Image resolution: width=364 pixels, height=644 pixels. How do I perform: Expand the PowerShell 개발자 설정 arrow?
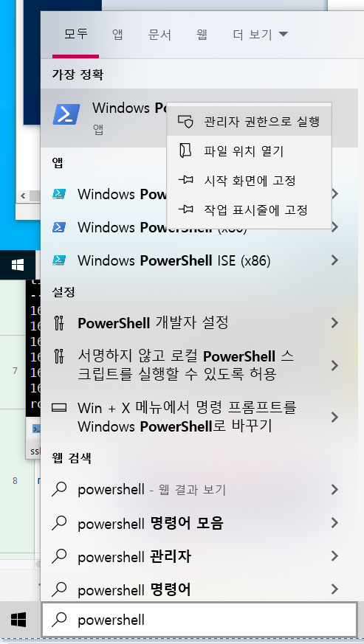[x=334, y=323]
